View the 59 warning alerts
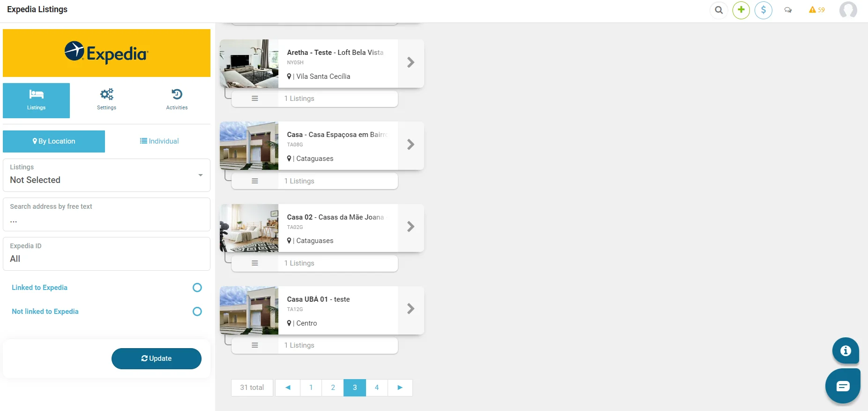Image resolution: width=868 pixels, height=411 pixels. [x=817, y=10]
